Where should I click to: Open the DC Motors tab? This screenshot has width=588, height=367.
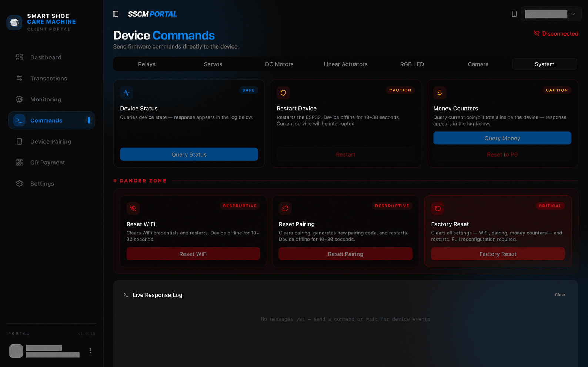coord(279,64)
